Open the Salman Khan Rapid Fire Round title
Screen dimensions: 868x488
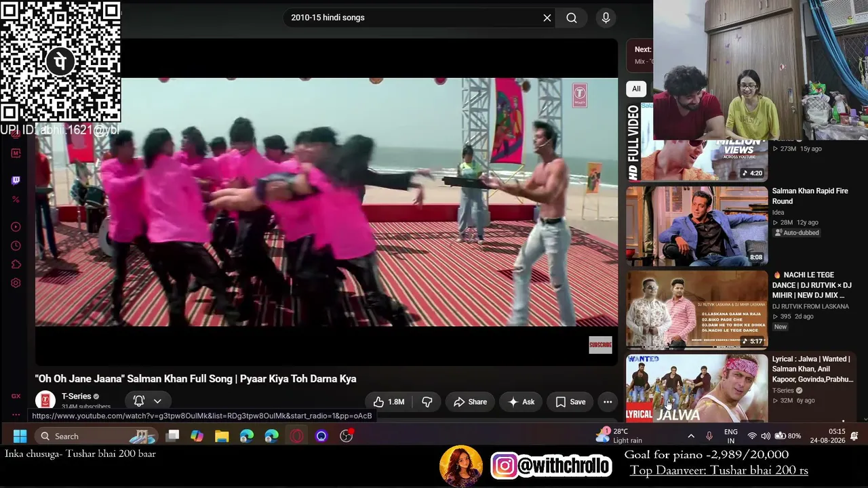810,196
